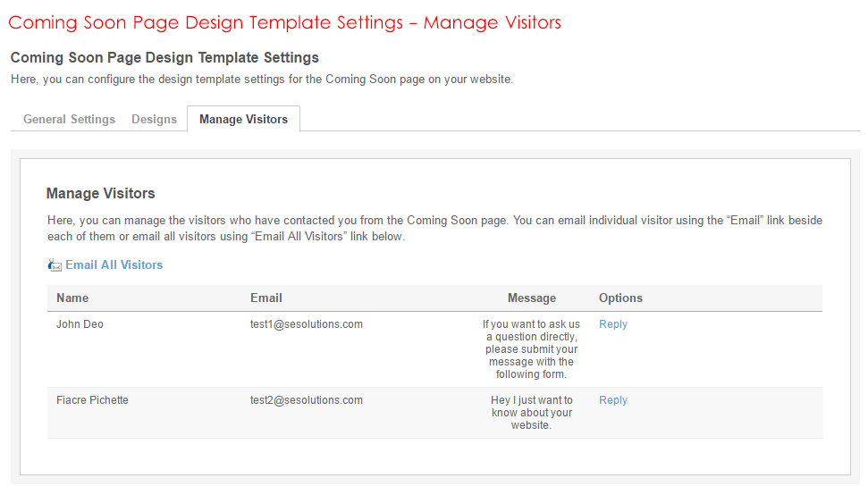
Task: Select the John Deo name cell
Action: coord(80,324)
